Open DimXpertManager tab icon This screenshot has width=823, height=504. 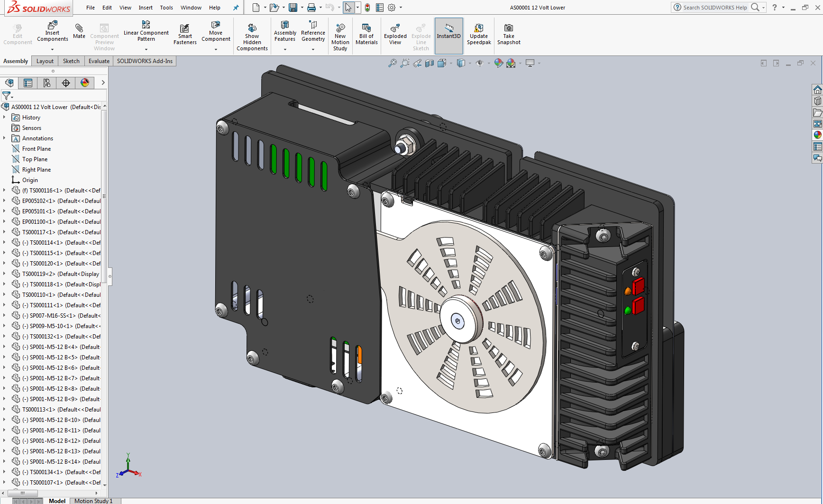tap(66, 83)
